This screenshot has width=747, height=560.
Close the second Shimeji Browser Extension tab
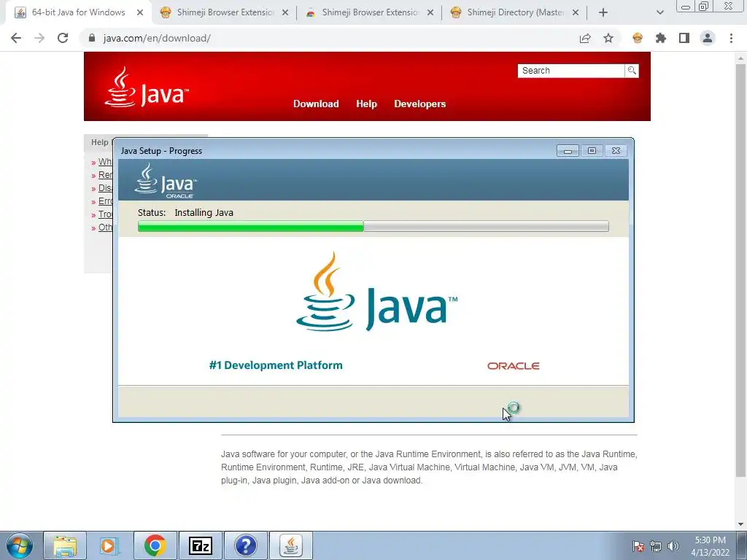click(x=430, y=13)
